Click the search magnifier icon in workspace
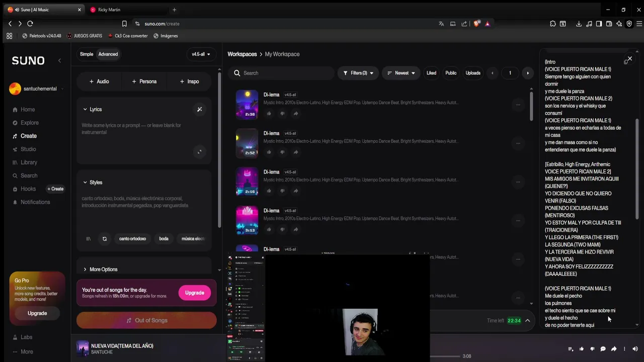Viewport: 644px width, 362px height. [x=237, y=73]
